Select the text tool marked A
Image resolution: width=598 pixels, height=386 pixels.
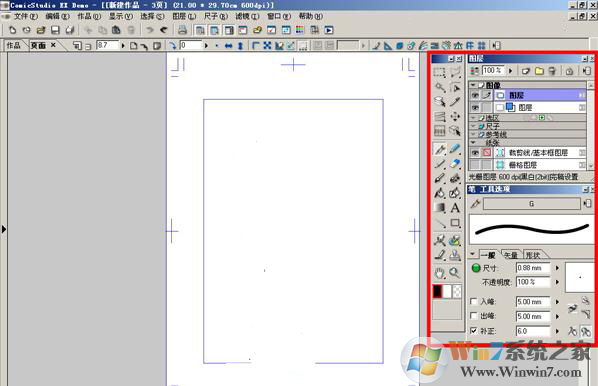coord(455,208)
